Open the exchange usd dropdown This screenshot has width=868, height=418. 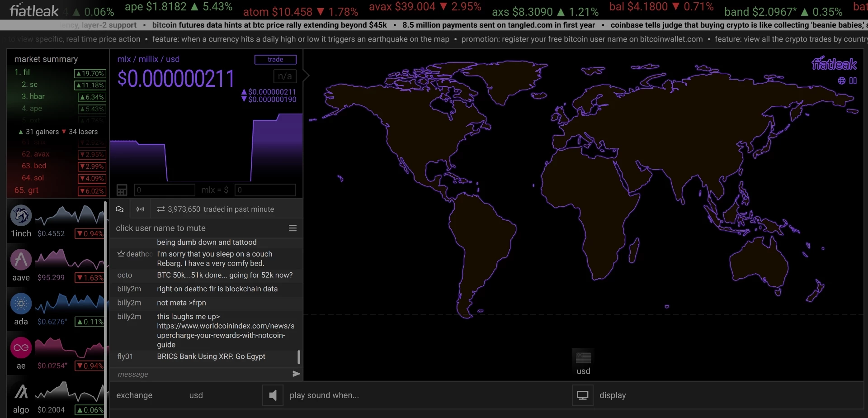pos(196,395)
